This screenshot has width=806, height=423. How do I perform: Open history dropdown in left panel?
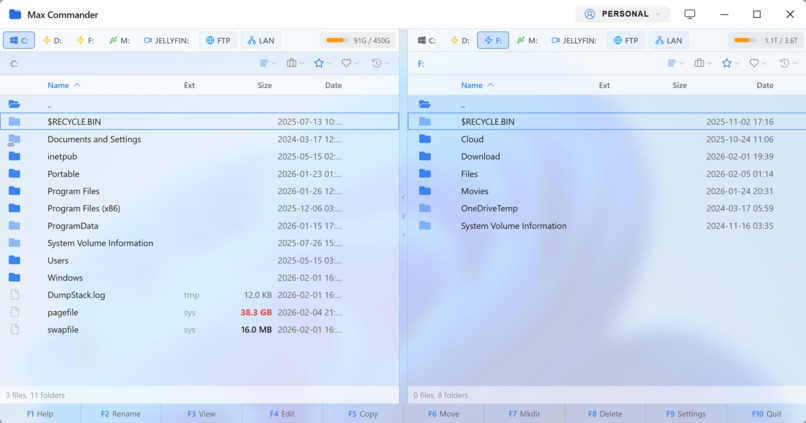point(380,63)
